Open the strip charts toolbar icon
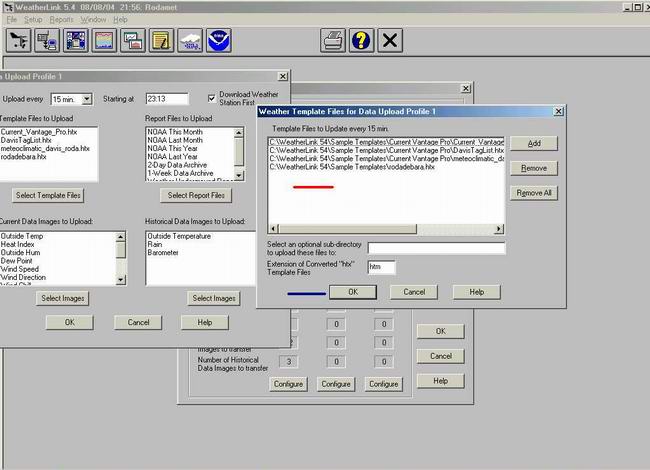The width and height of the screenshot is (650, 470). coord(133,41)
